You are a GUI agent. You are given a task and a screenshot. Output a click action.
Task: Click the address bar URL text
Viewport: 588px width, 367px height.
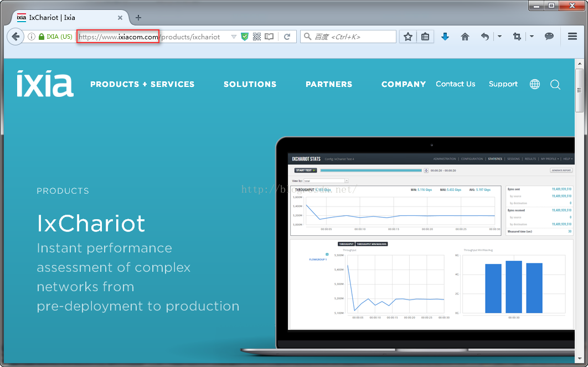tap(149, 37)
